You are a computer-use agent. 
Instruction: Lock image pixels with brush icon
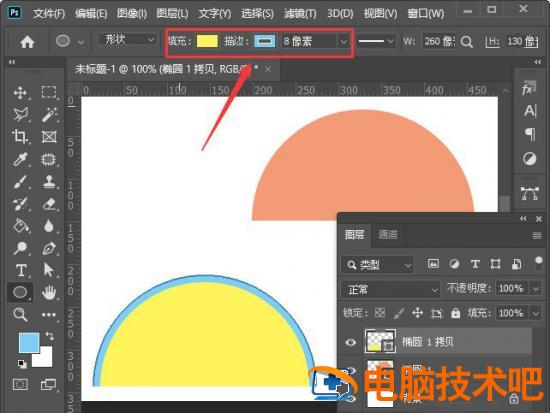point(399,313)
